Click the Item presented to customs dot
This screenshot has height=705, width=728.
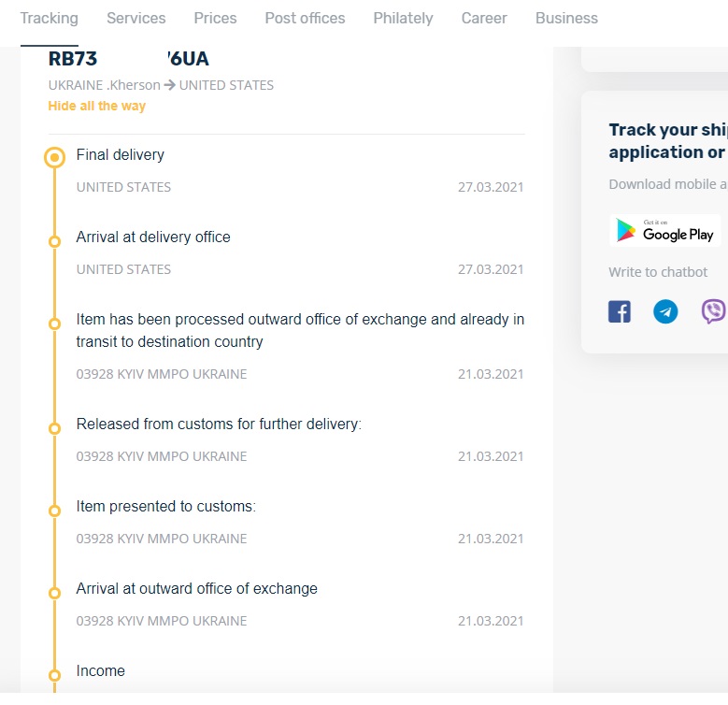coord(55,511)
